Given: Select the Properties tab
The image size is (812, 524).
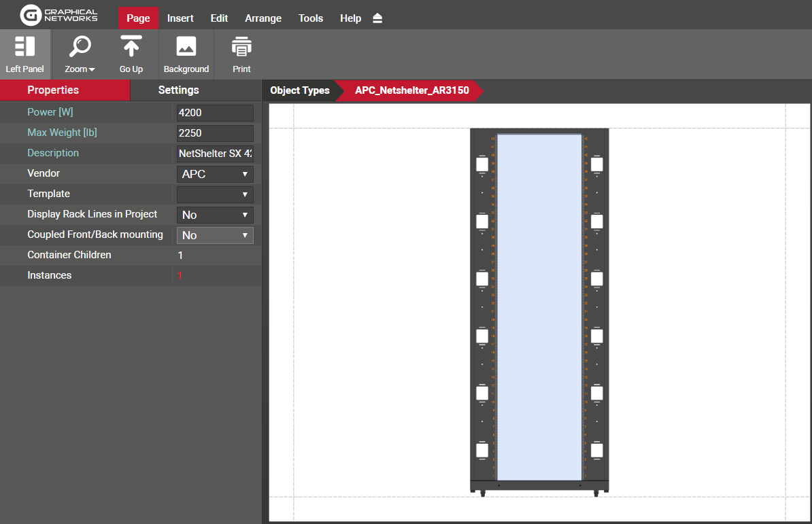Looking at the screenshot, I should pos(53,90).
